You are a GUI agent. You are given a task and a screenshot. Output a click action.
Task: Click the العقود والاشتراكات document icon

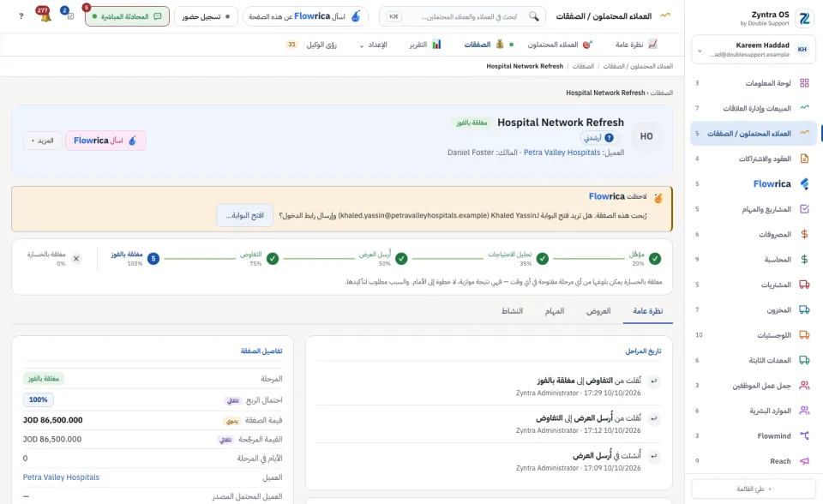pos(804,159)
